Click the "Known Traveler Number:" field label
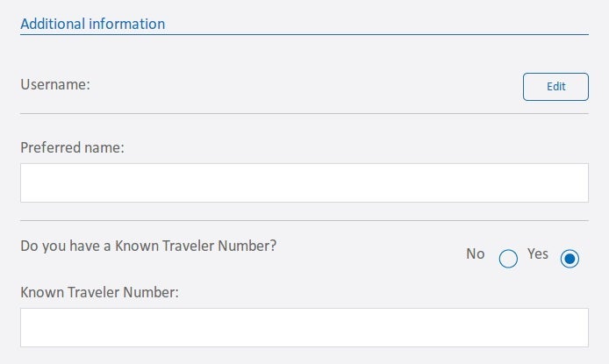 (99, 291)
